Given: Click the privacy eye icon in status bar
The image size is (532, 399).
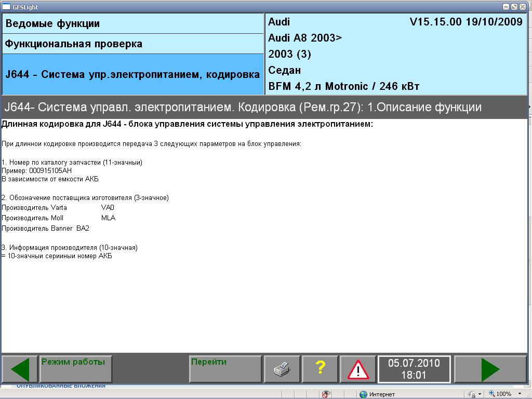Looking at the screenshot, I should [326, 394].
